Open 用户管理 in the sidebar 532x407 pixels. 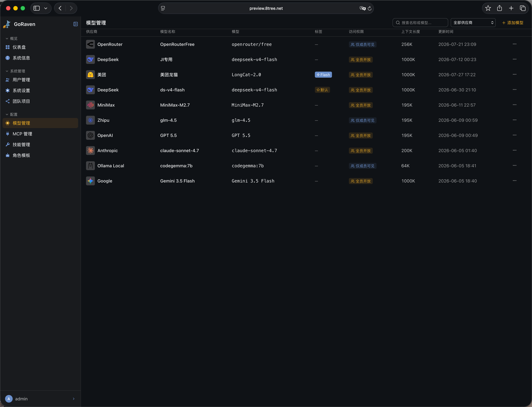[40, 80]
